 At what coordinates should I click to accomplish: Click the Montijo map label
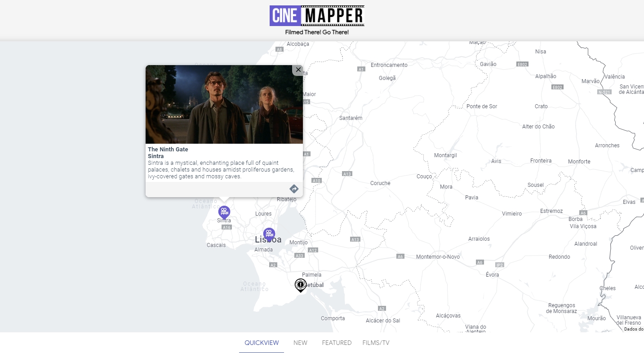point(298,243)
